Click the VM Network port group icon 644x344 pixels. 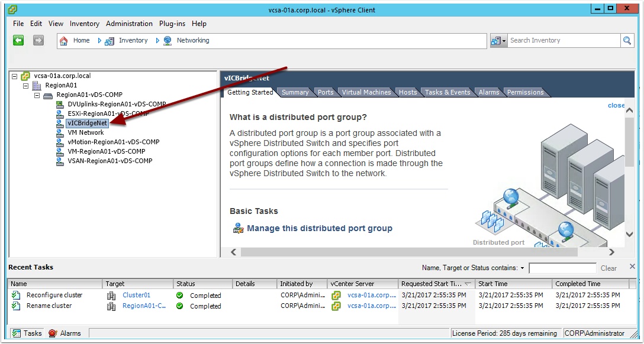(x=60, y=132)
